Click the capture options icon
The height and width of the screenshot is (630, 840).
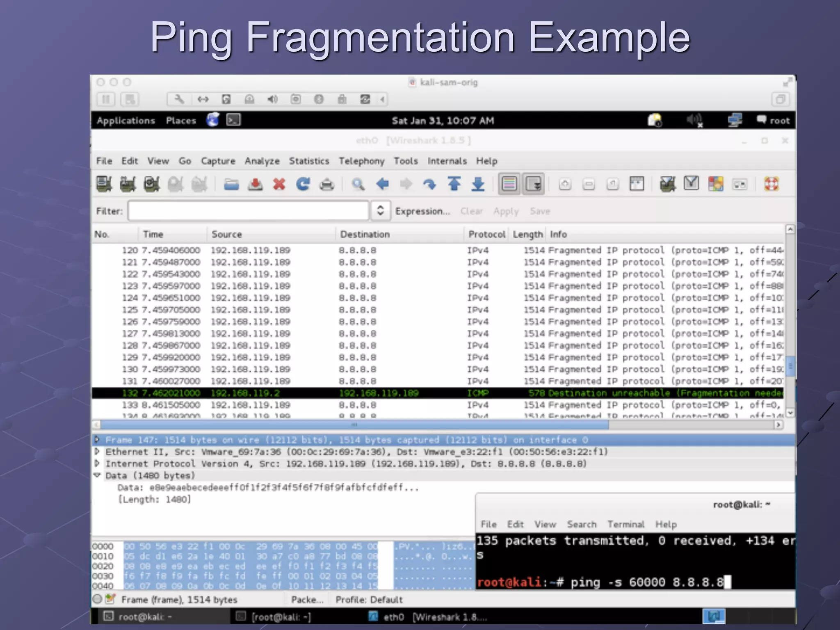pos(128,184)
